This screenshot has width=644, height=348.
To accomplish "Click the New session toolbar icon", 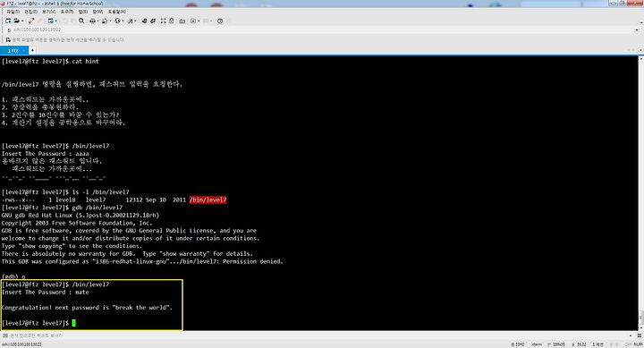I will (8, 21).
